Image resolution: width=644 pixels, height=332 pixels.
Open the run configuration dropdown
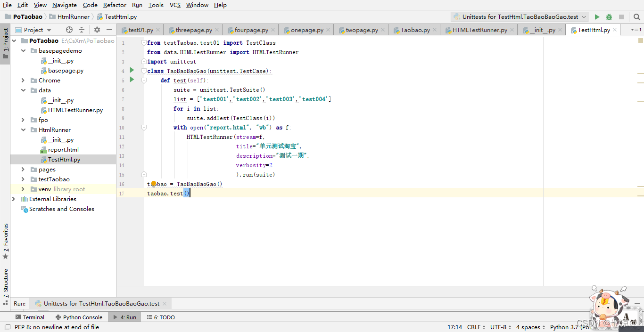pyautogui.click(x=520, y=17)
